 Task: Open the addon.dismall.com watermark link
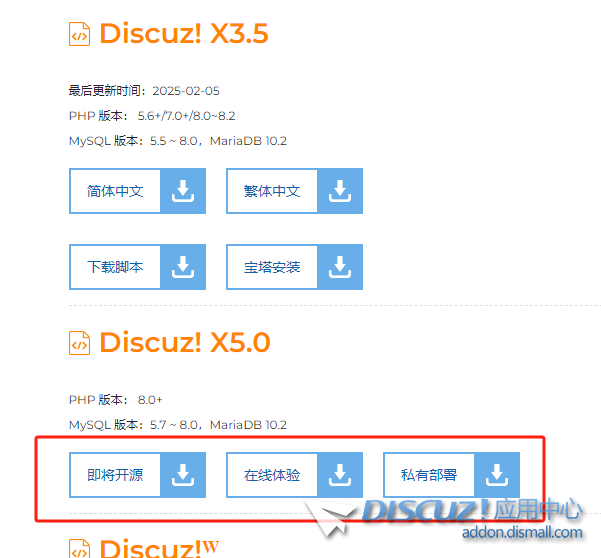(522, 532)
